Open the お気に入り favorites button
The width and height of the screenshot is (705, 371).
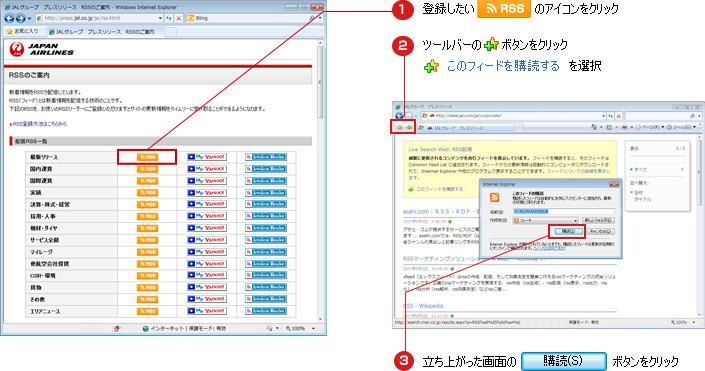pos(23,31)
